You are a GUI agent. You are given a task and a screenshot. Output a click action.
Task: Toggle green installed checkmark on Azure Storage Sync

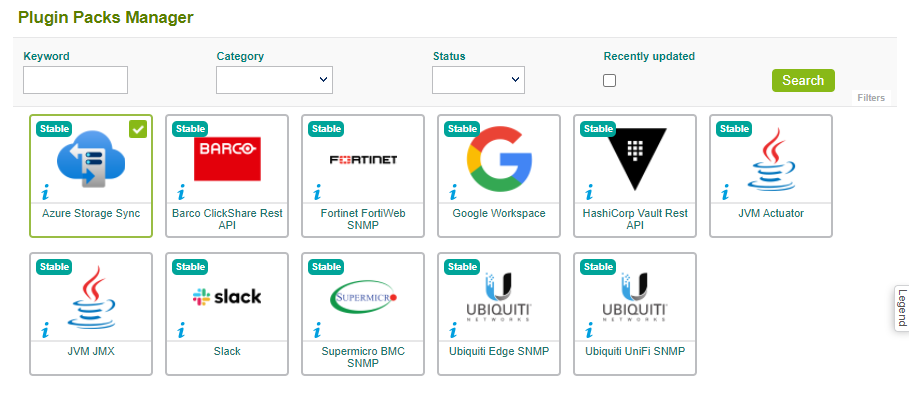click(x=138, y=130)
